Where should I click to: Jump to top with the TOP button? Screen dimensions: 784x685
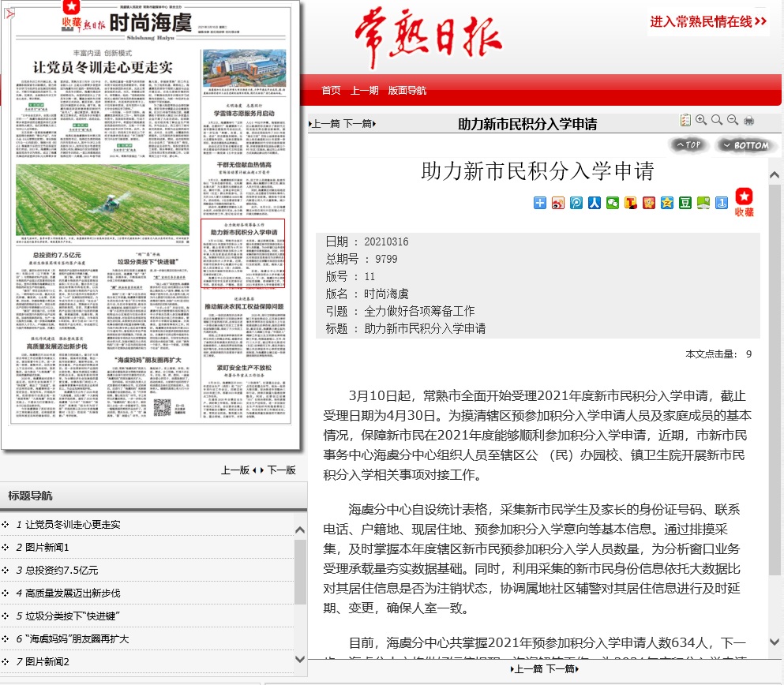(x=688, y=145)
